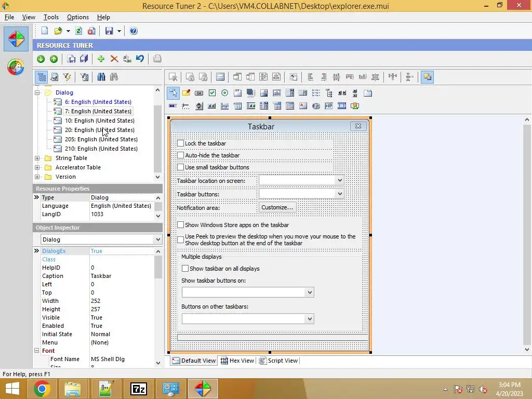Check 'Show taskbar on all displays'
The height and width of the screenshot is (399, 532).
pos(185,269)
